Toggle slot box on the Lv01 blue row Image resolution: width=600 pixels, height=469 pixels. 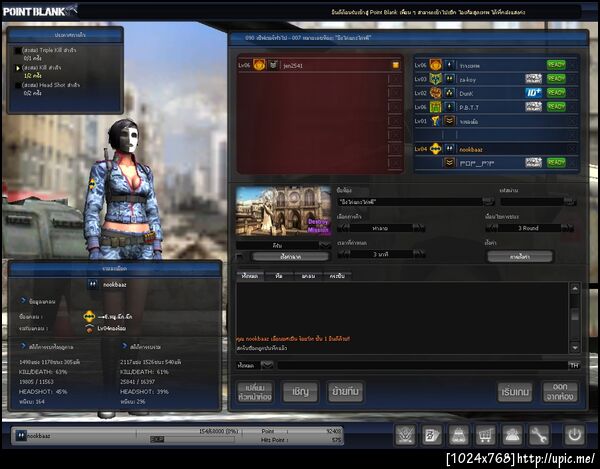click(x=572, y=121)
